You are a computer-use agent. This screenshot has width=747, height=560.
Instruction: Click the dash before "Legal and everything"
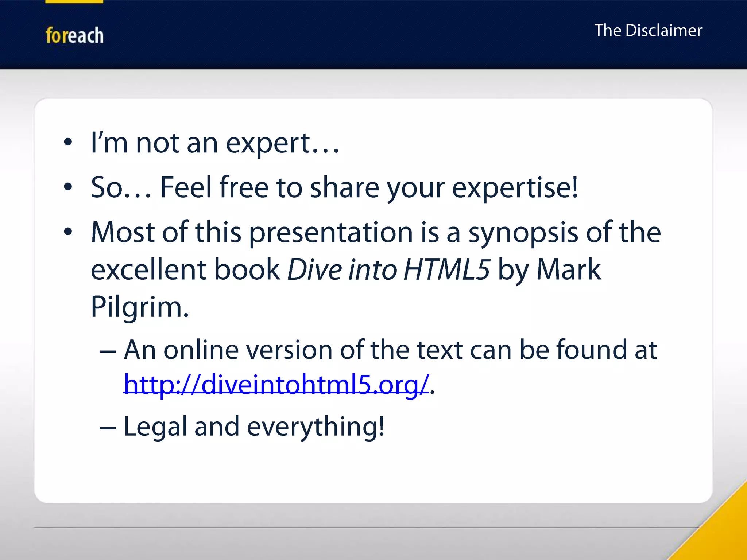pos(108,428)
